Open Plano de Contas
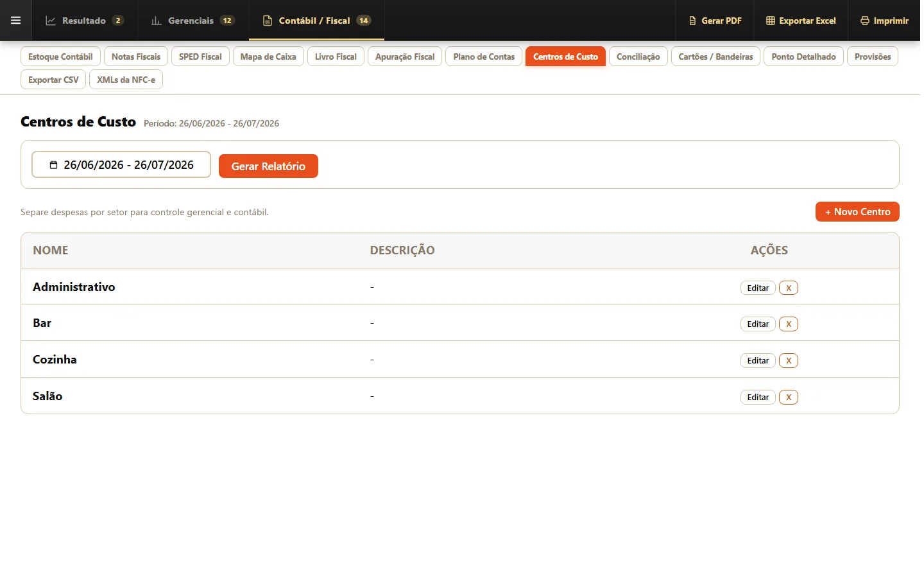 point(484,57)
